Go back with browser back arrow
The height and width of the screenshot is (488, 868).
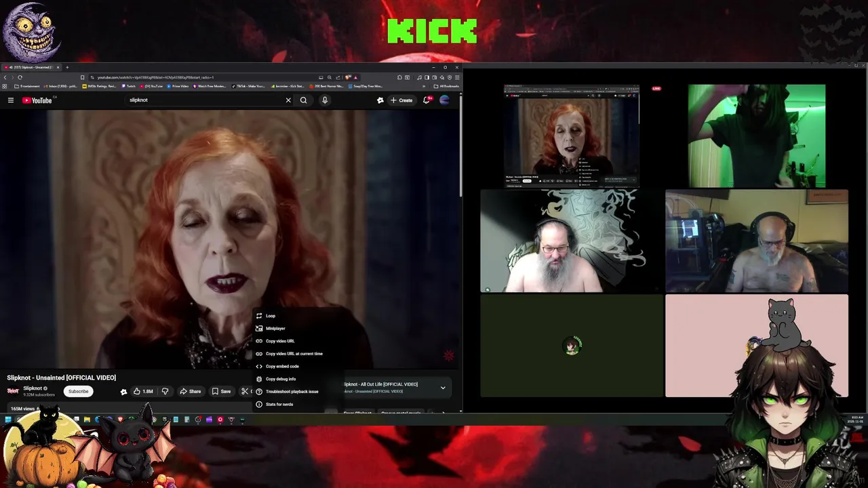point(5,77)
